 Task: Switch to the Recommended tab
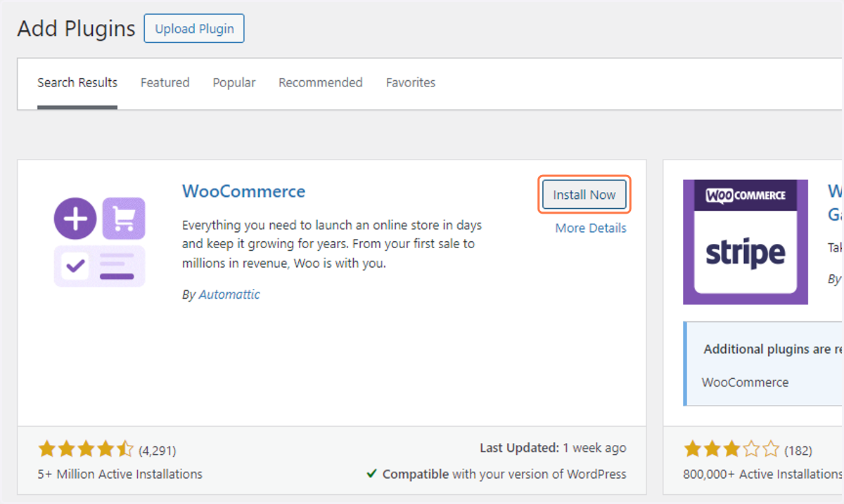[321, 83]
